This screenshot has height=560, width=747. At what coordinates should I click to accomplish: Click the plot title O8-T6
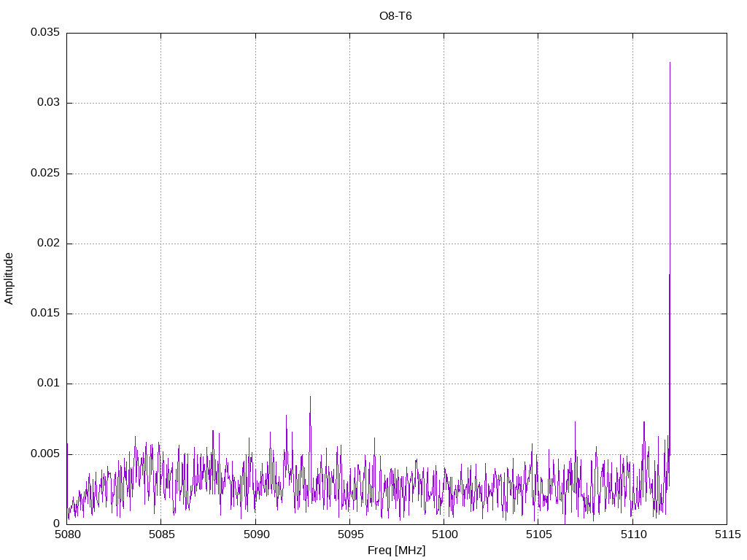[395, 15]
